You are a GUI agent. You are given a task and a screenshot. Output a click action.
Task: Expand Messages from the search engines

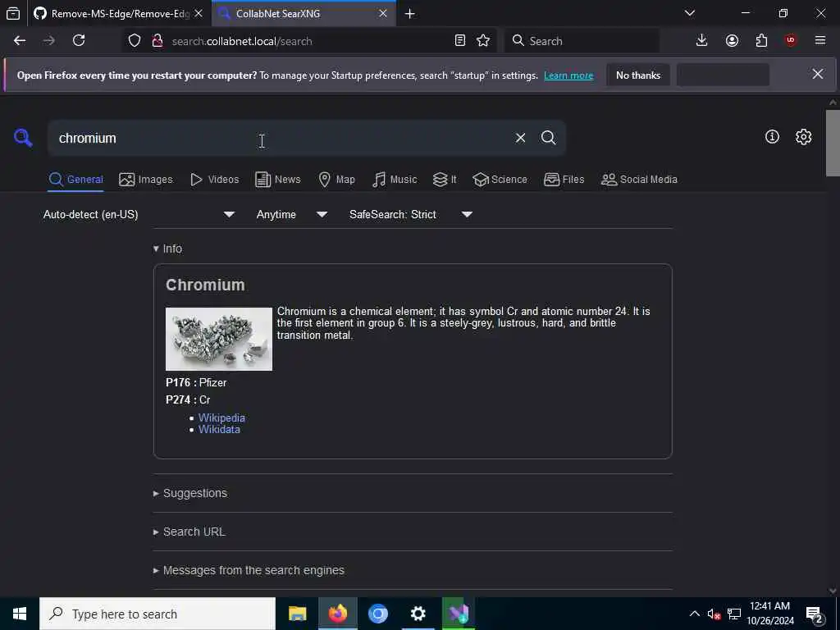[x=249, y=571]
